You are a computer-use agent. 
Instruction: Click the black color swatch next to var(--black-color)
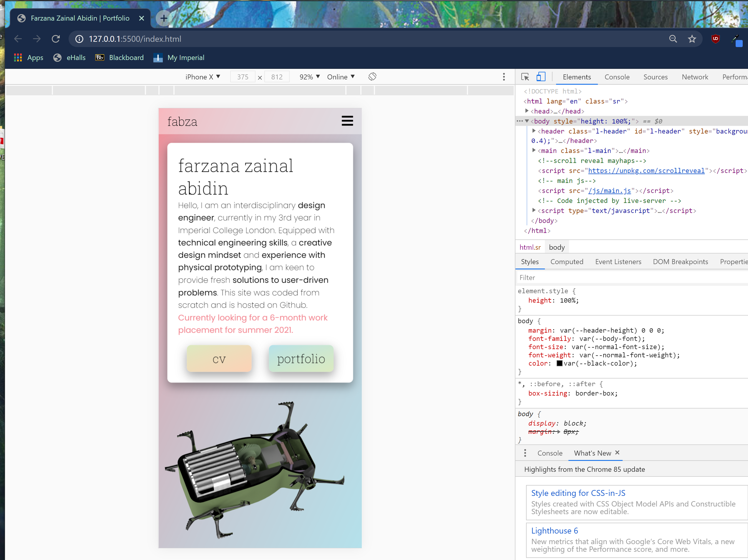point(559,363)
